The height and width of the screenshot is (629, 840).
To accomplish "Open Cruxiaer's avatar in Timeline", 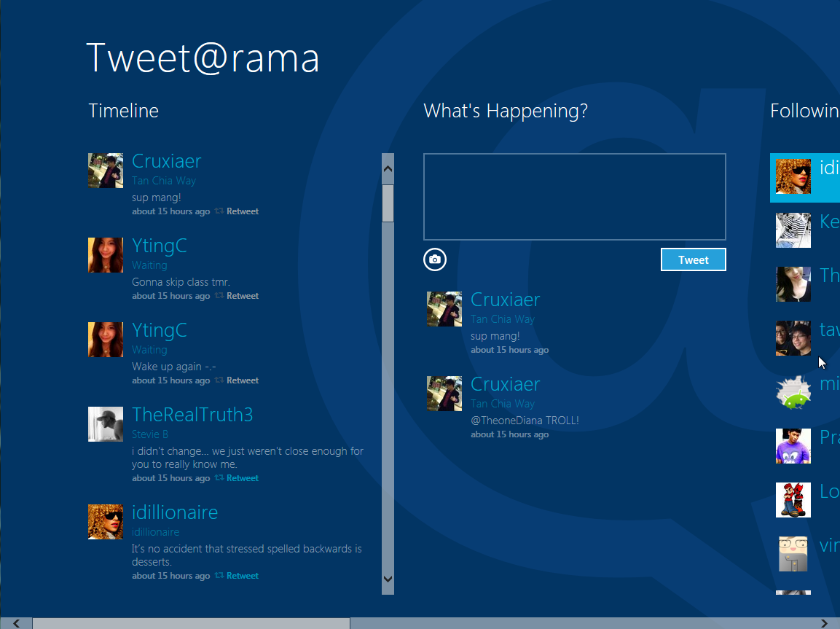I will point(106,171).
